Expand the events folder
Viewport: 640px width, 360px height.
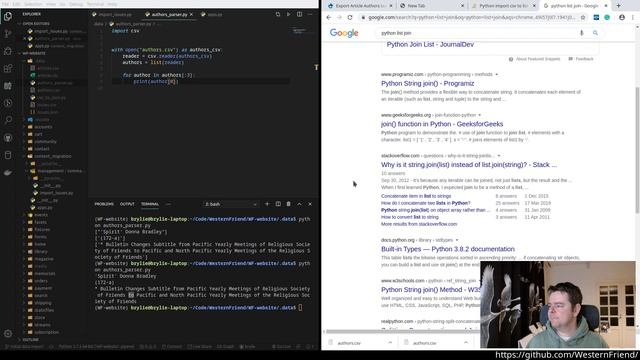click(x=41, y=215)
